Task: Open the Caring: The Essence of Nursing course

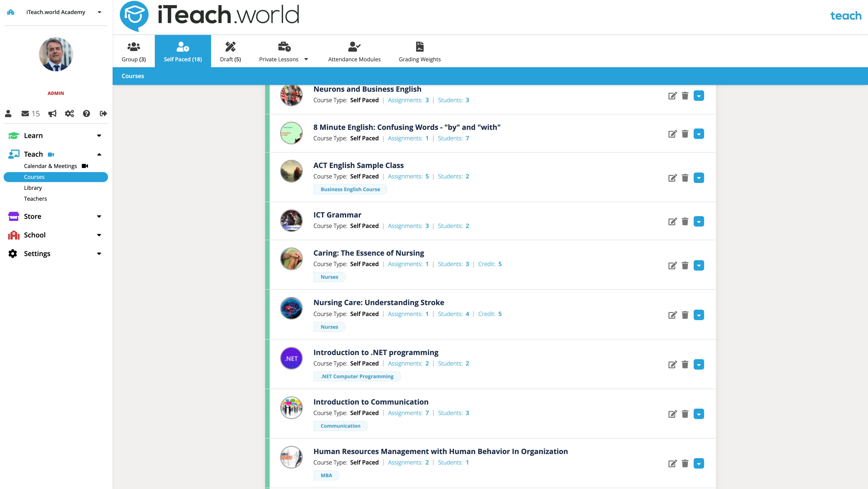Action: coord(368,253)
